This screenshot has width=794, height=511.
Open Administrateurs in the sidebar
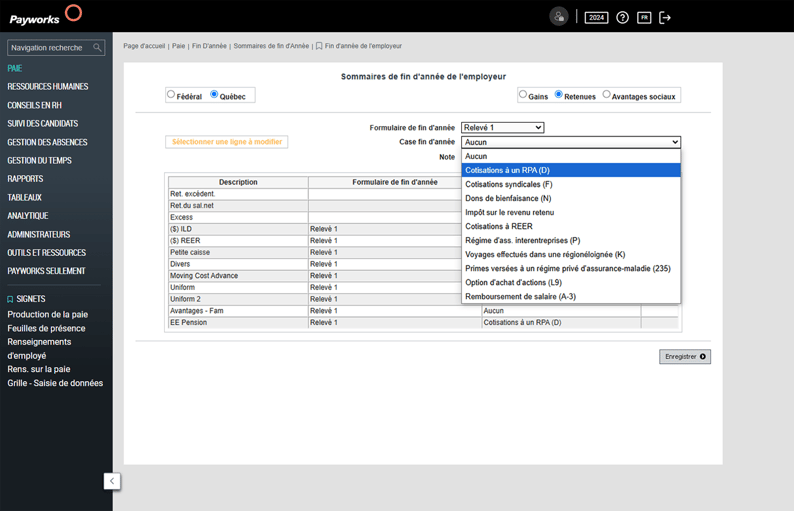coord(38,234)
